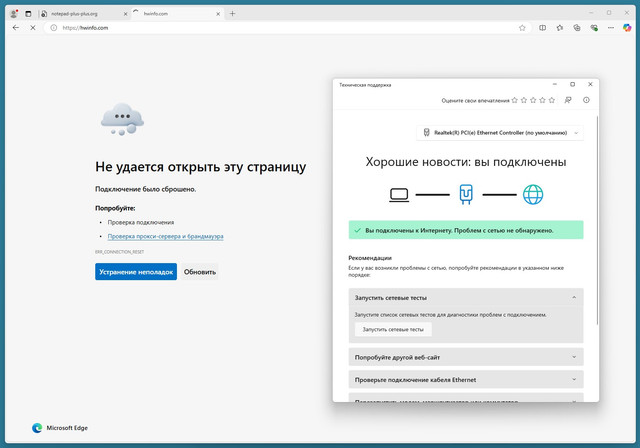
Task: Open a new tab with plus button
Action: (232, 13)
